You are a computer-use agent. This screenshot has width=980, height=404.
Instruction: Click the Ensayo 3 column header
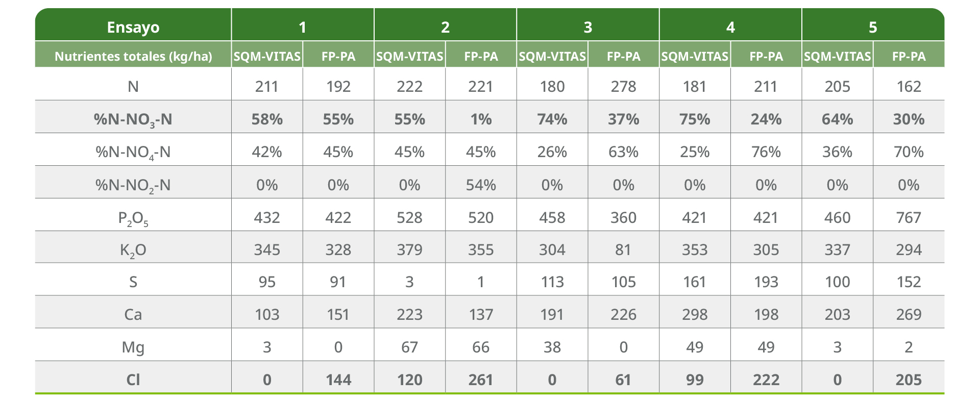[x=587, y=27]
